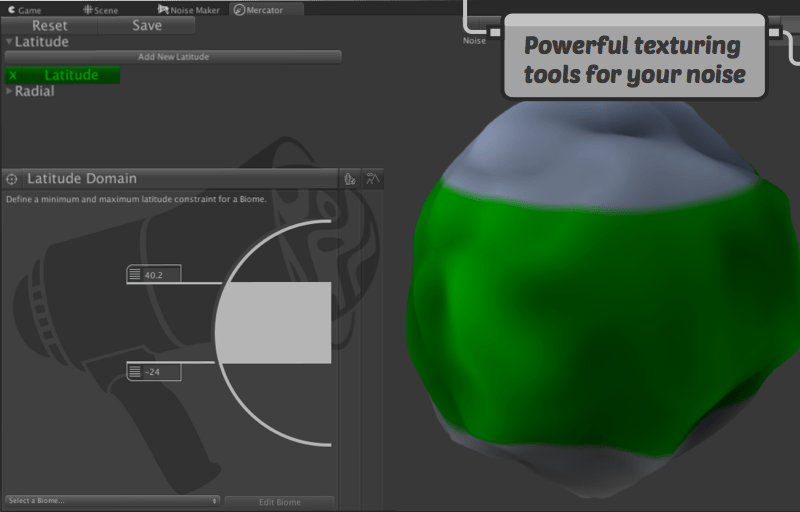Click the Edit Biome button
This screenshot has height=512, width=800.
(279, 501)
